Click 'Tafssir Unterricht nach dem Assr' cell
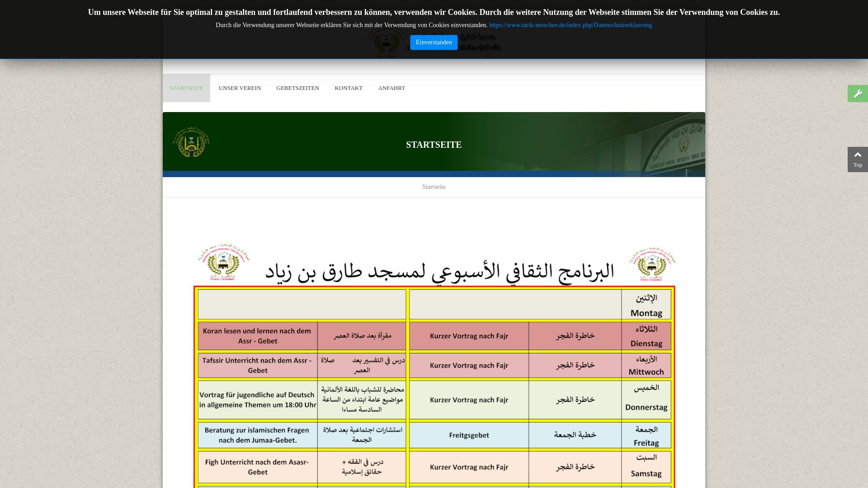Screen dimensions: 868x488 [258, 366]
